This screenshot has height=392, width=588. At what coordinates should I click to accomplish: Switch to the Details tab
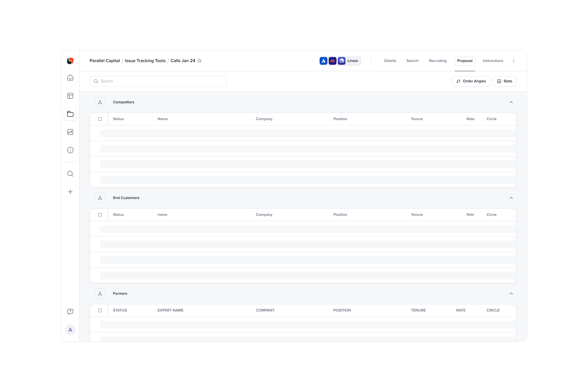[x=390, y=61]
